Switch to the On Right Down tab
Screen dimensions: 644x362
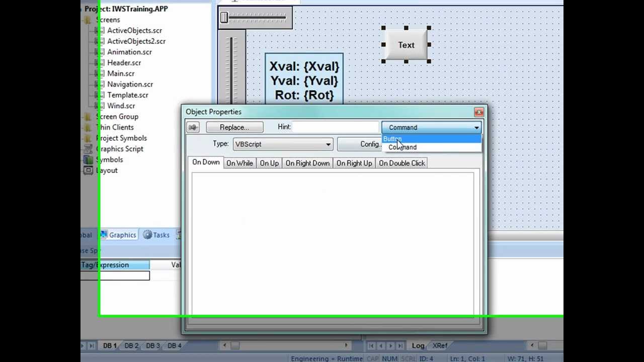pos(307,163)
